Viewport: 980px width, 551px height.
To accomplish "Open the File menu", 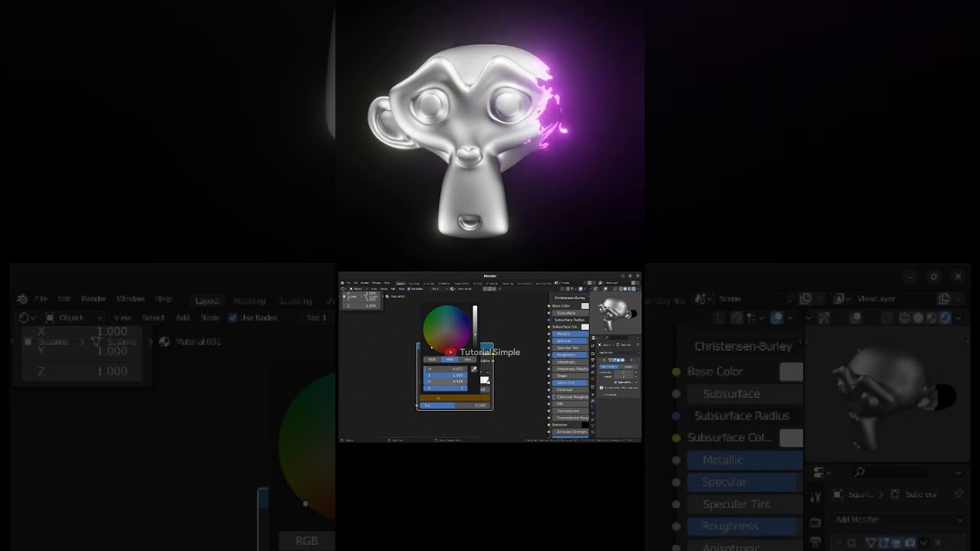I will pyautogui.click(x=349, y=282).
